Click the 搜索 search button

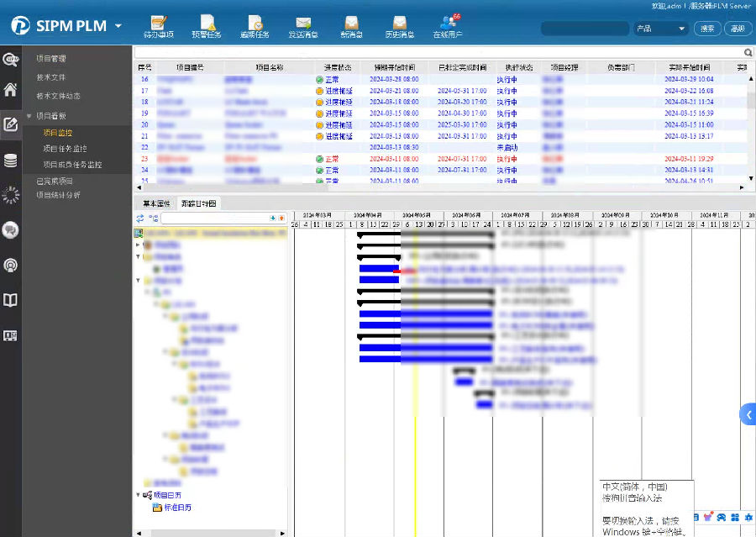coord(708,29)
